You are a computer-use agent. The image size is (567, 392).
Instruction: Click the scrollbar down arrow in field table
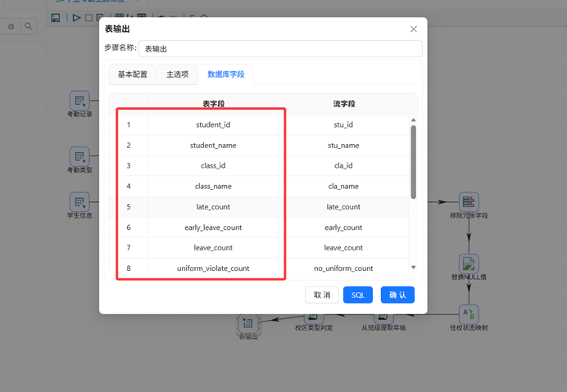413,268
